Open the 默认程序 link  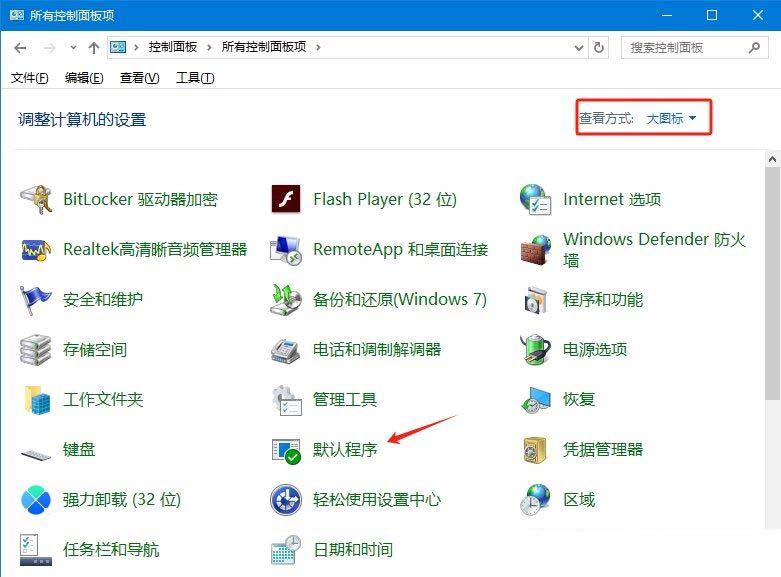(345, 449)
